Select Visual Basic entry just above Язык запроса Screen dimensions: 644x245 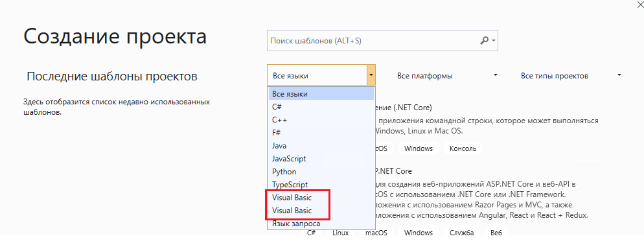[321, 211]
